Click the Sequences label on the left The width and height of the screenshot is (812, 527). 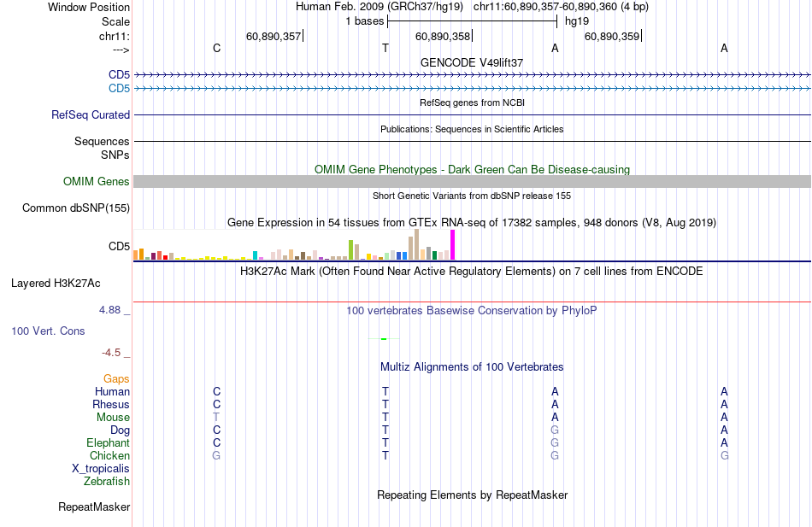point(102,141)
